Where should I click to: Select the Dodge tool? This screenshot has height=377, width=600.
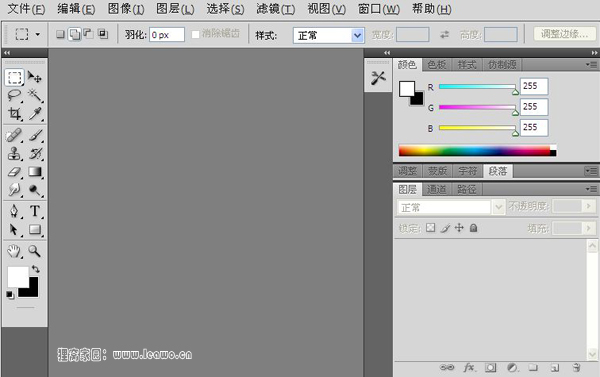pos(35,190)
